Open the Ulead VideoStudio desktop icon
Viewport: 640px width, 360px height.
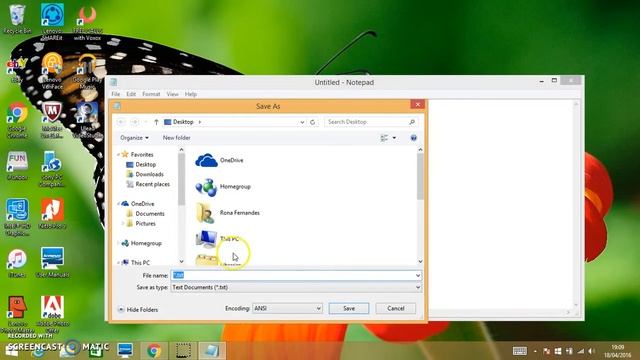coord(87,120)
